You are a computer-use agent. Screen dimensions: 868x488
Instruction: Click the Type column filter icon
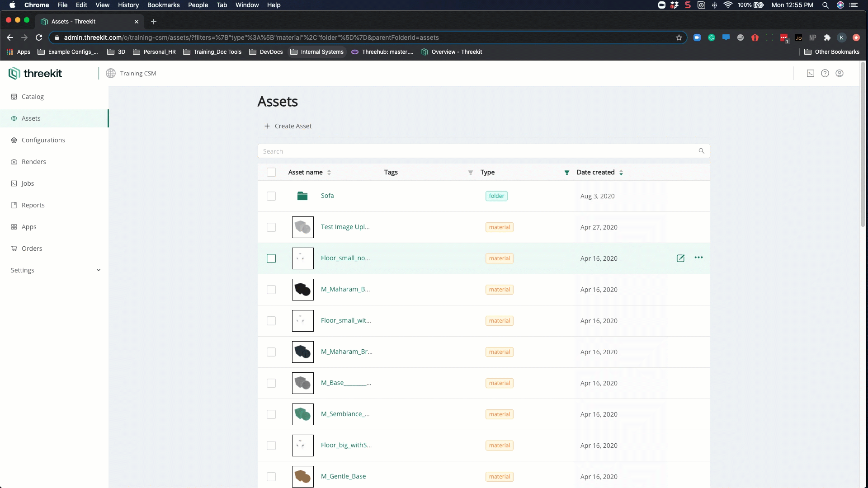(566, 173)
